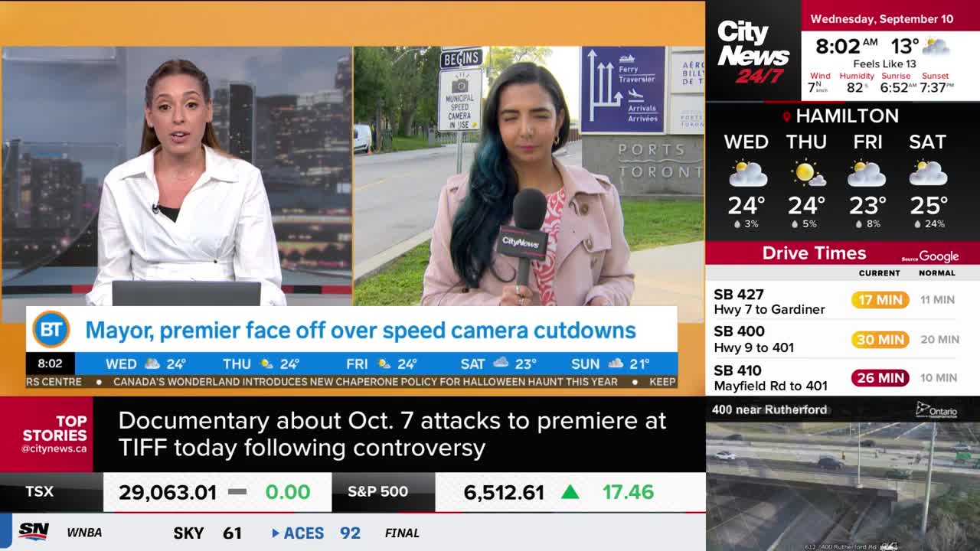The height and width of the screenshot is (551, 980).
Task: Click the blue arrow beside ACES
Action: (x=276, y=533)
